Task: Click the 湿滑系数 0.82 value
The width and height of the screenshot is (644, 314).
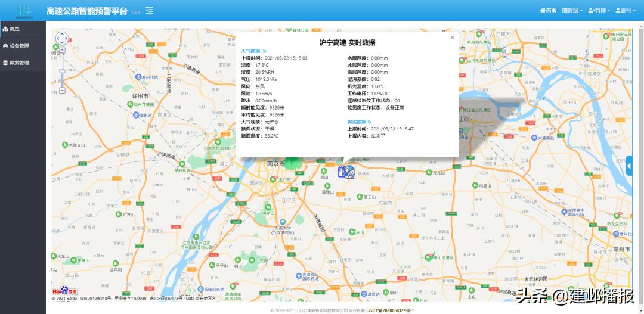Action: (x=364, y=79)
